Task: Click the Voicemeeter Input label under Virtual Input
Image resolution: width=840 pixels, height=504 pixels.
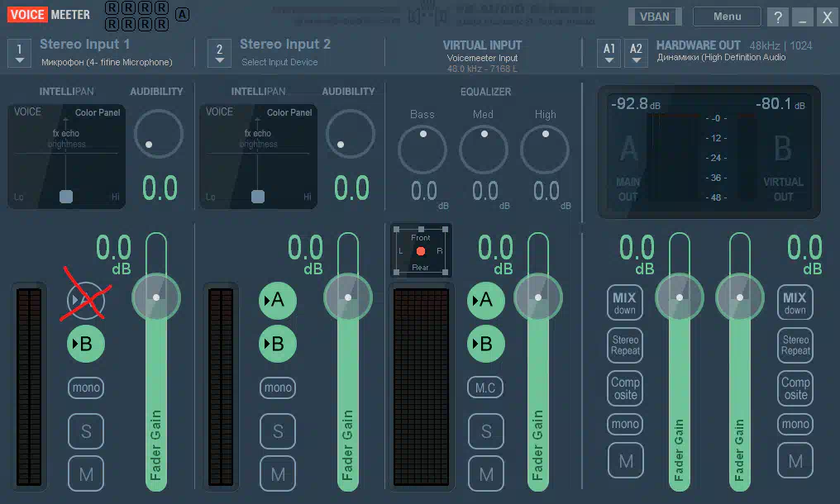Action: click(482, 58)
